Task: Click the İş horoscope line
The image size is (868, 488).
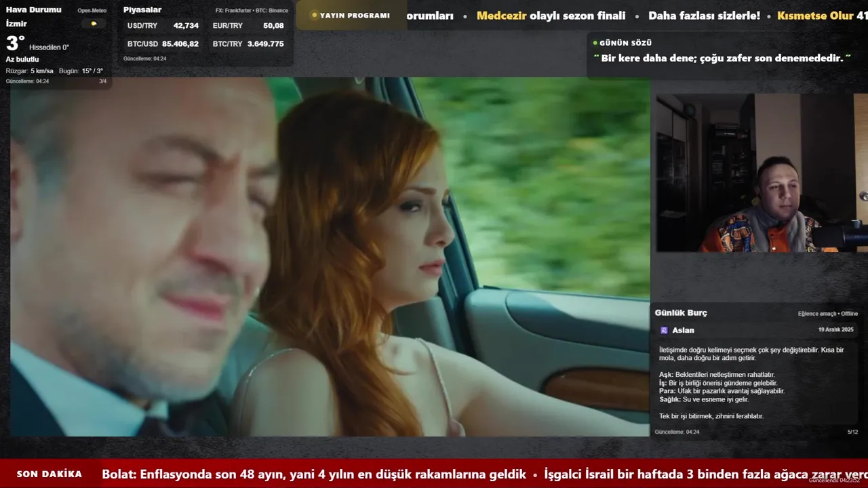Action: [718, 383]
